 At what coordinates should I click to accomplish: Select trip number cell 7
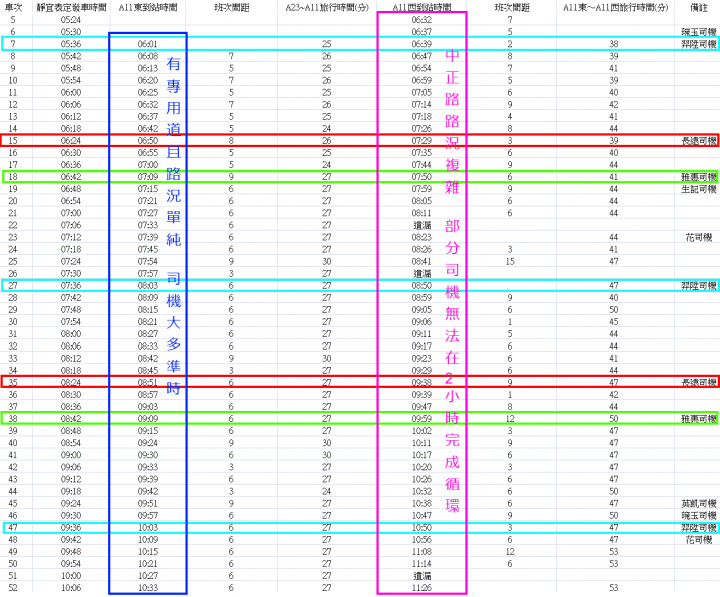(x=13, y=44)
